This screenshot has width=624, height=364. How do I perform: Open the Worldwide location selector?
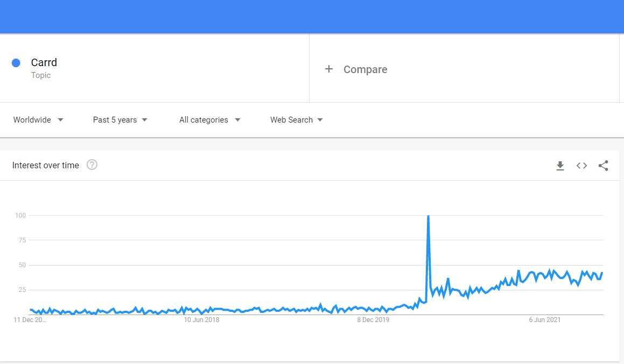[x=32, y=120]
